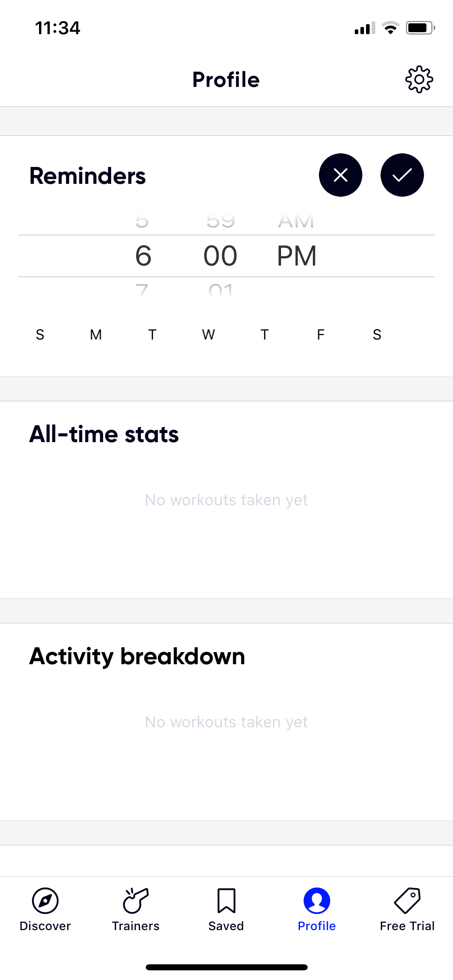Choose AM in the time picker

[296, 220]
